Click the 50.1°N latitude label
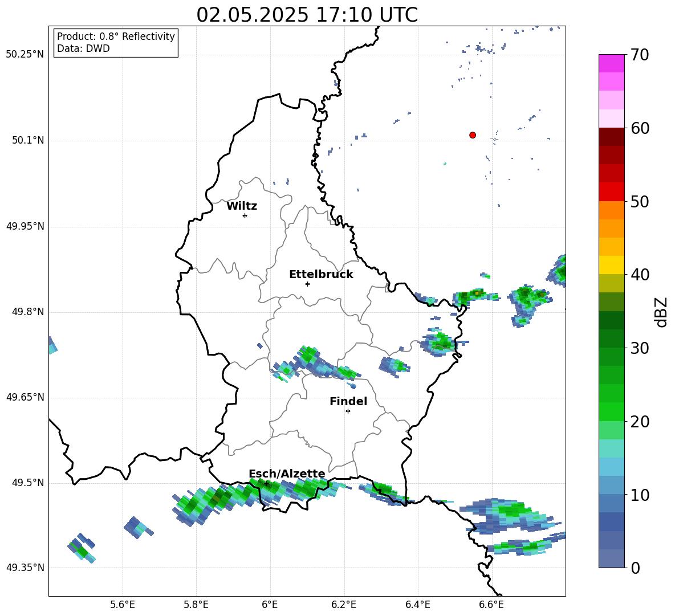675x616 pixels. [x=28, y=140]
